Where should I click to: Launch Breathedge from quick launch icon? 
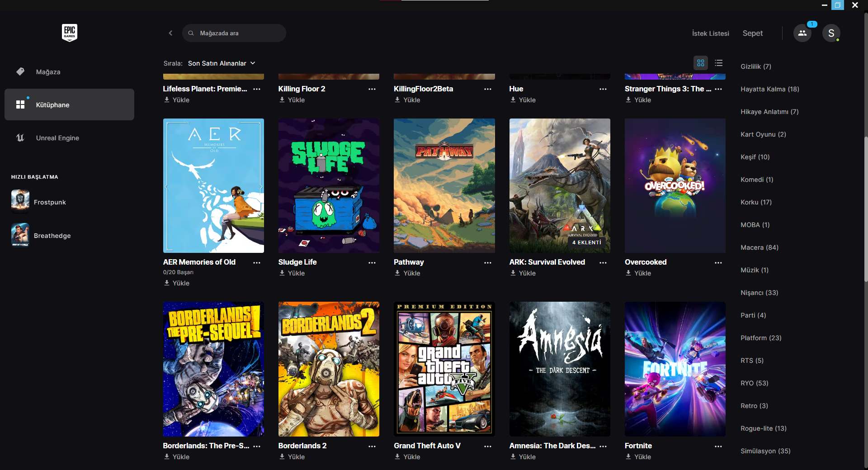(20, 235)
